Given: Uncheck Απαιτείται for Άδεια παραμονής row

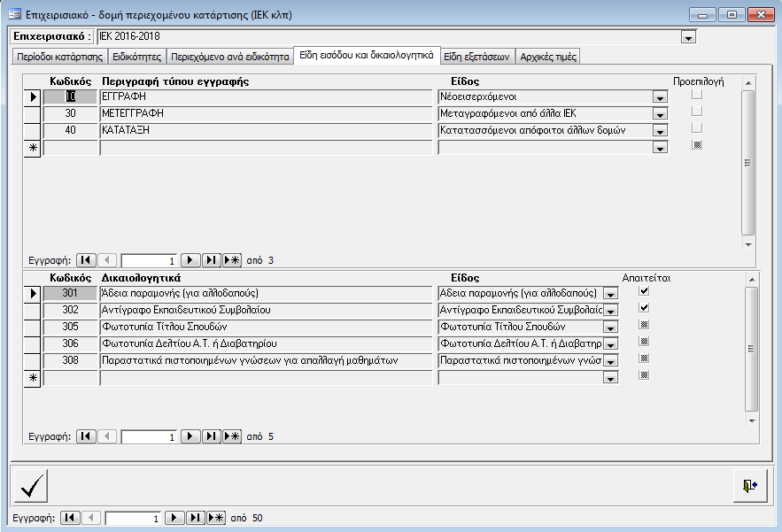Looking at the screenshot, I should 645,290.
